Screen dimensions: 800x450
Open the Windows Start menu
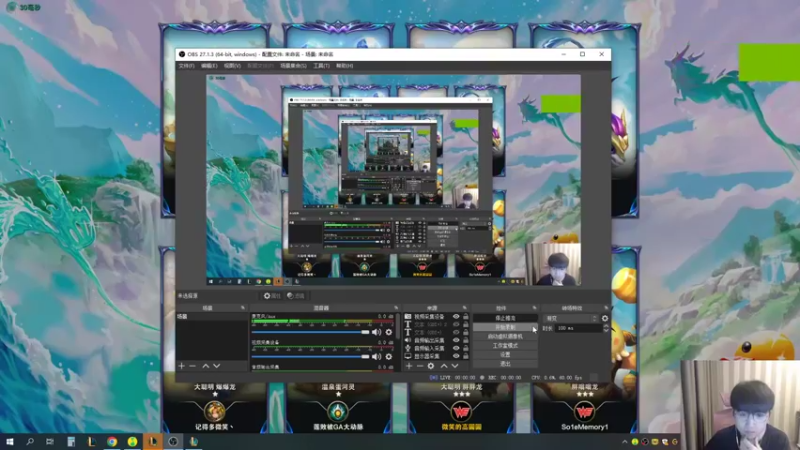10,442
